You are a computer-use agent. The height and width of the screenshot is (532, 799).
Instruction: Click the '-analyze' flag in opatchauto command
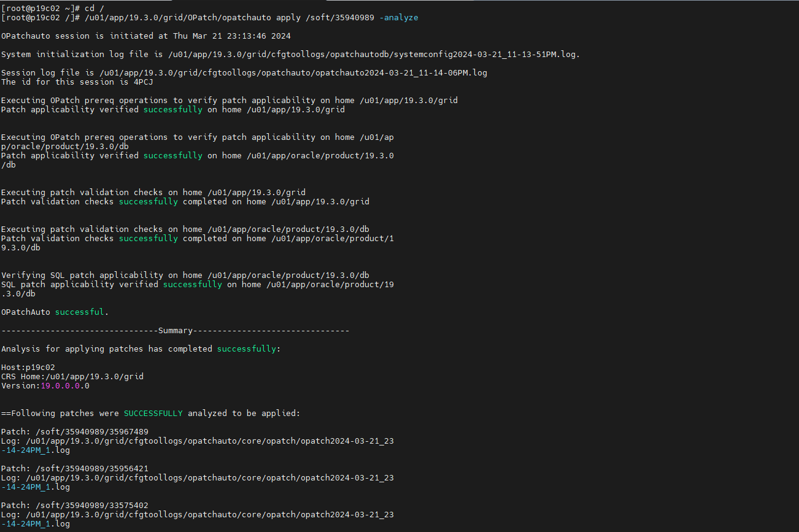click(399, 18)
